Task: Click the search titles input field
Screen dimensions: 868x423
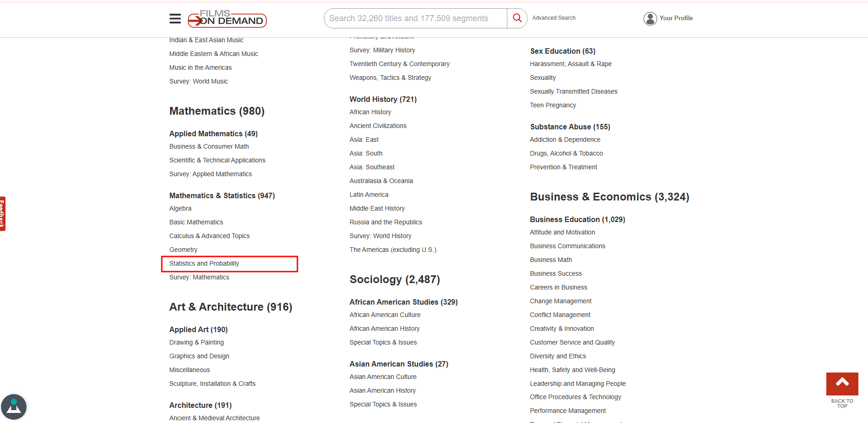Action: point(415,18)
